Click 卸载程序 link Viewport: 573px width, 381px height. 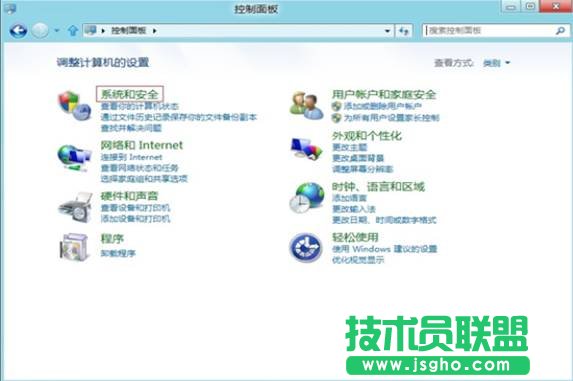118,253
